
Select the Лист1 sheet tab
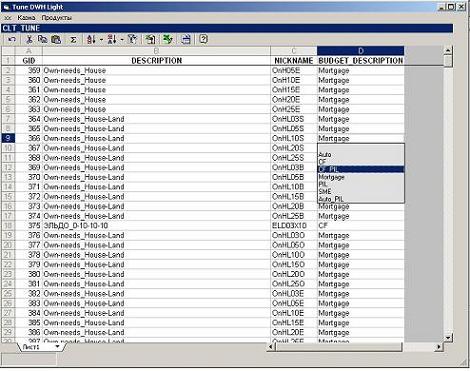pos(31,347)
